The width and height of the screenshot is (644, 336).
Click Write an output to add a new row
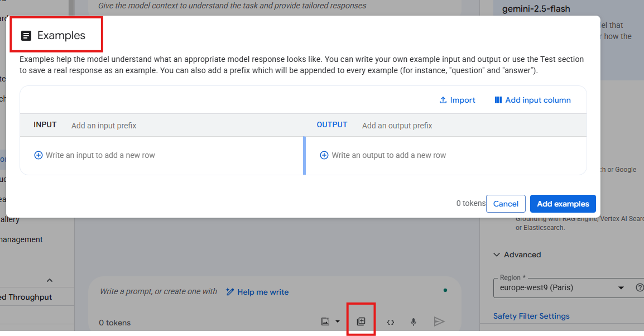coord(388,155)
